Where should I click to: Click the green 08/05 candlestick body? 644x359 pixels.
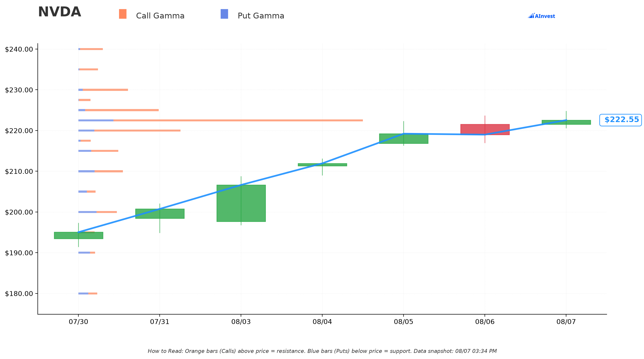404,139
